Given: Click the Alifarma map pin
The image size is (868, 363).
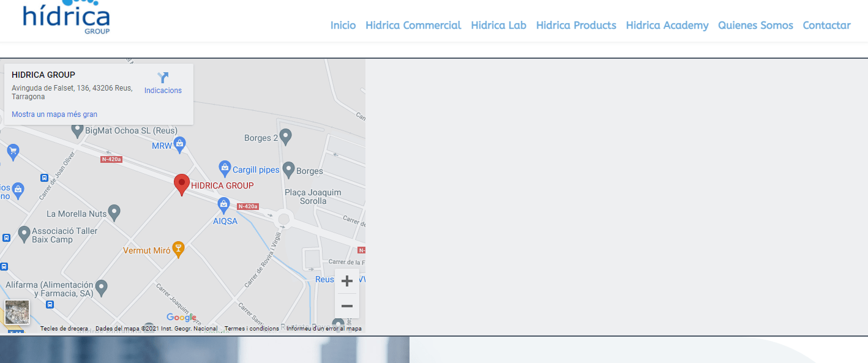Looking at the screenshot, I should pos(102,287).
